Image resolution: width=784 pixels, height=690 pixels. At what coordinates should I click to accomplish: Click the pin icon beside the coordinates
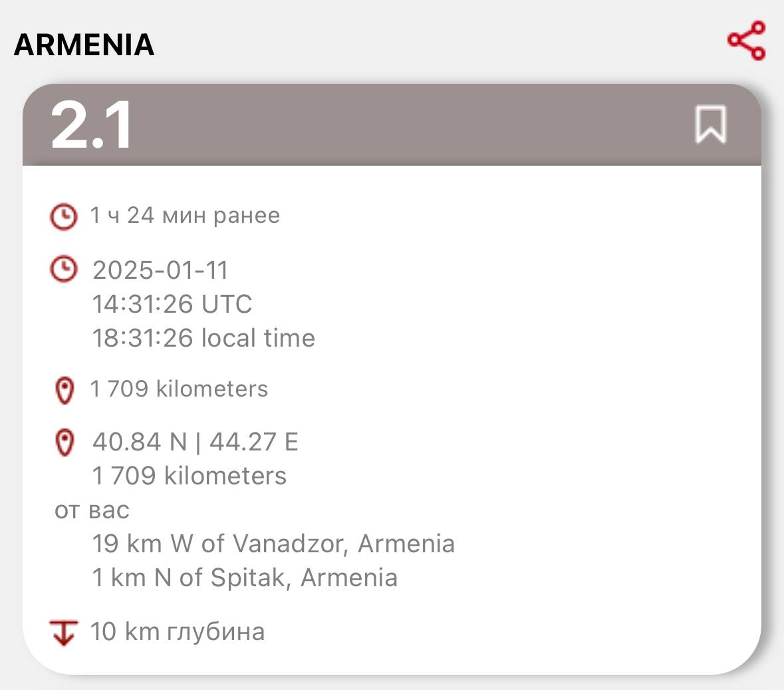[x=64, y=442]
